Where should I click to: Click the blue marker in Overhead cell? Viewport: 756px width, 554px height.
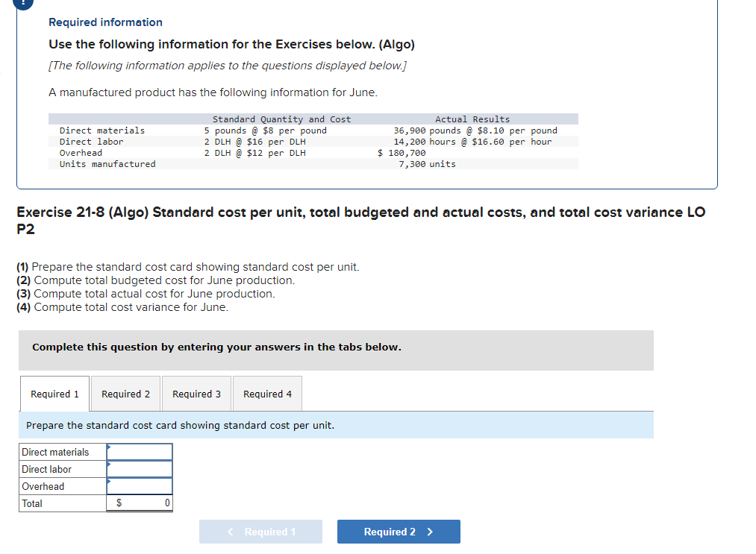pos(109,481)
